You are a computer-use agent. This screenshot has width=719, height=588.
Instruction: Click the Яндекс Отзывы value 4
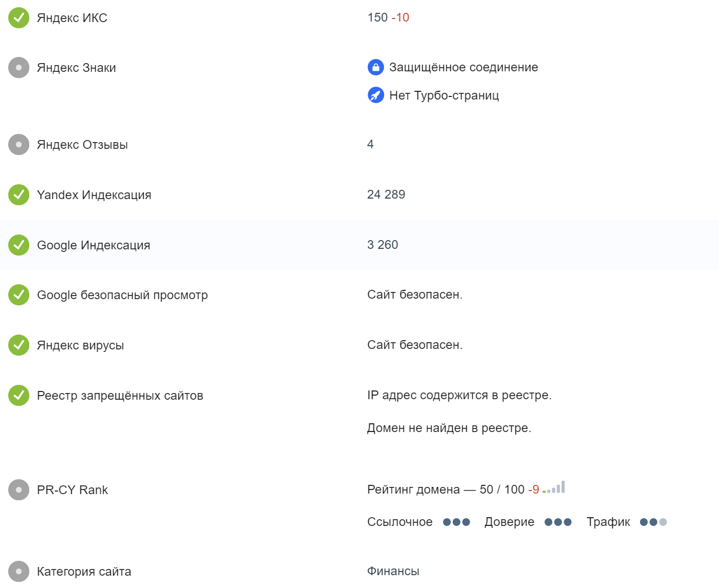[370, 144]
